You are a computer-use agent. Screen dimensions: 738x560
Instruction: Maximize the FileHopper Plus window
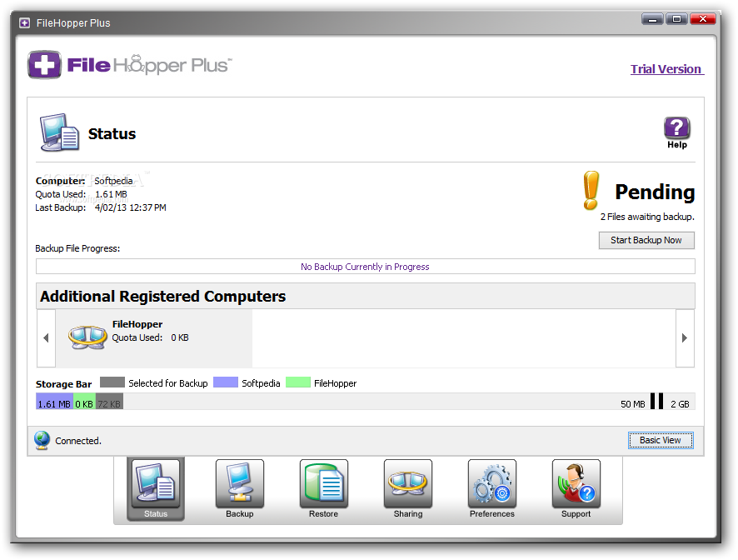[677, 19]
